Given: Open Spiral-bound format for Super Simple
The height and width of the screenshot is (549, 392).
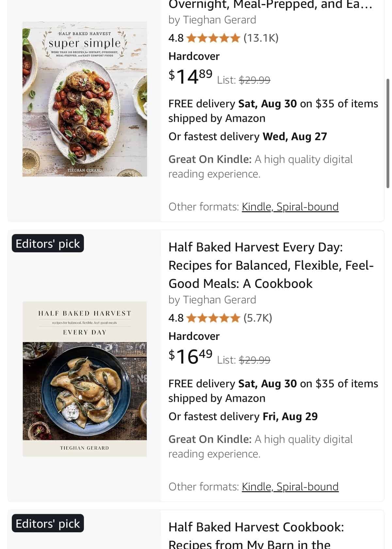Looking at the screenshot, I should pos(307,207).
